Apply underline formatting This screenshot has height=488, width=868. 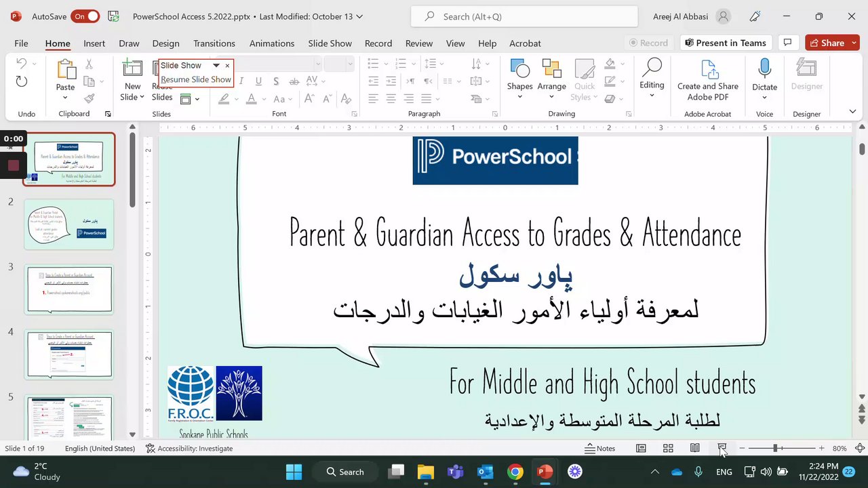[x=258, y=81]
